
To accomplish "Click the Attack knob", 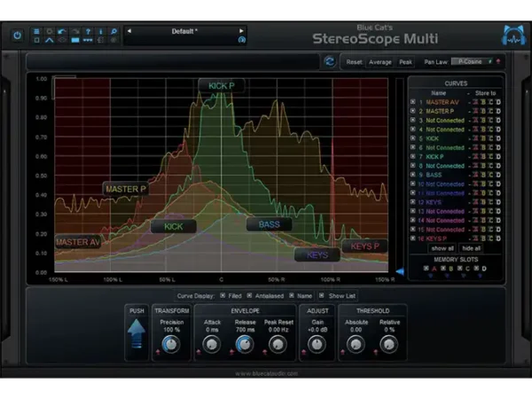I will pyautogui.click(x=212, y=344).
